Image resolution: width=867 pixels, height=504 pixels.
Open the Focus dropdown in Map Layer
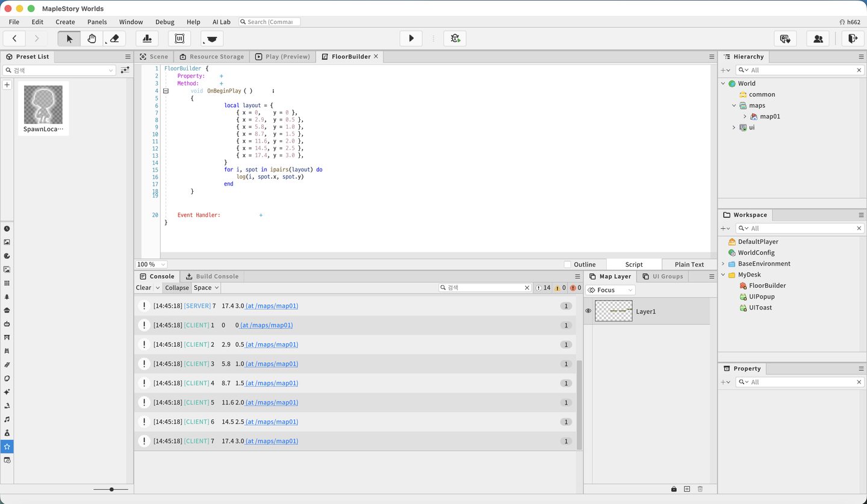pyautogui.click(x=611, y=290)
